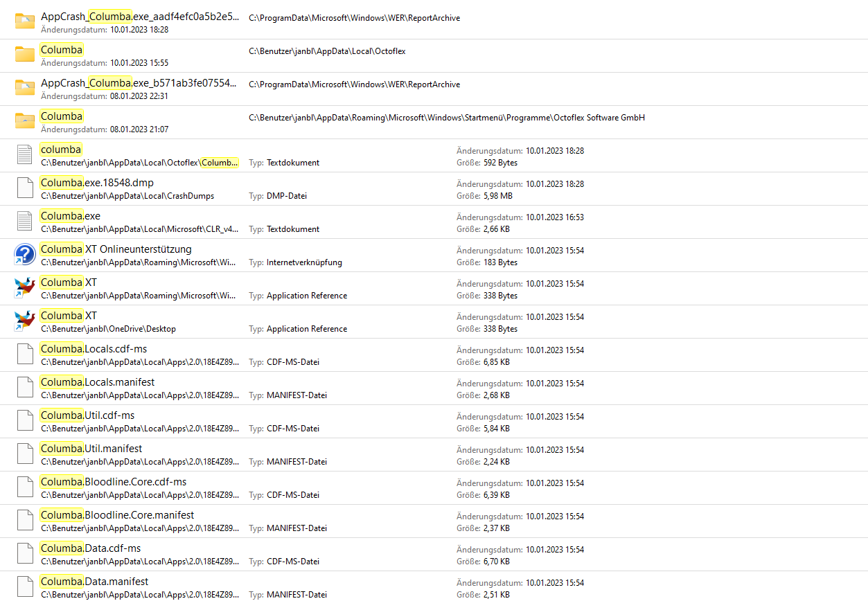The height and width of the screenshot is (610, 868).
Task: Click the Columba.Locals.cdf-ms file icon
Action: (x=25, y=354)
